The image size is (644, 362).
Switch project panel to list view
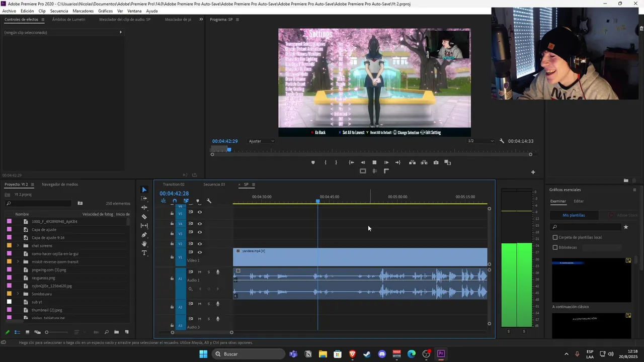(17, 332)
